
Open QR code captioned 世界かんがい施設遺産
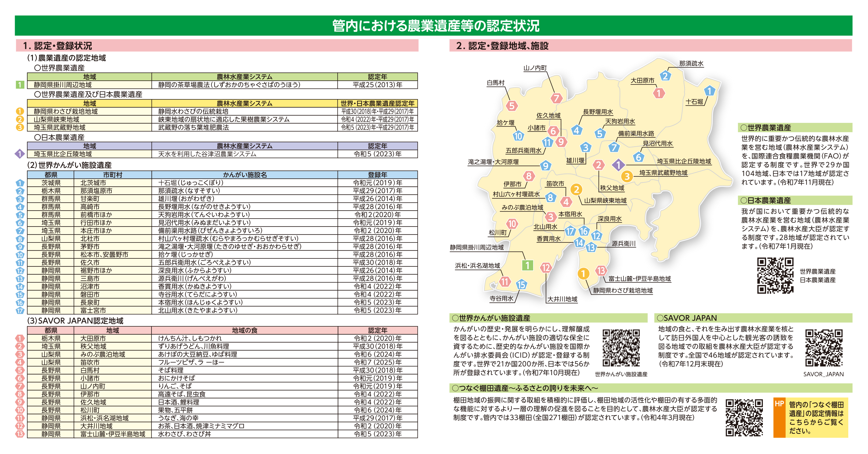pyautogui.click(x=621, y=348)
